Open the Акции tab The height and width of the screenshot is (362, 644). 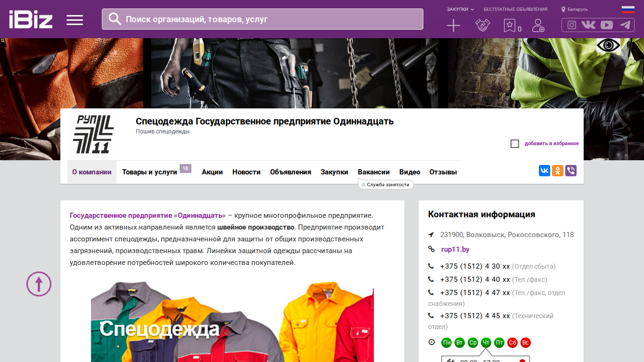pyautogui.click(x=212, y=172)
